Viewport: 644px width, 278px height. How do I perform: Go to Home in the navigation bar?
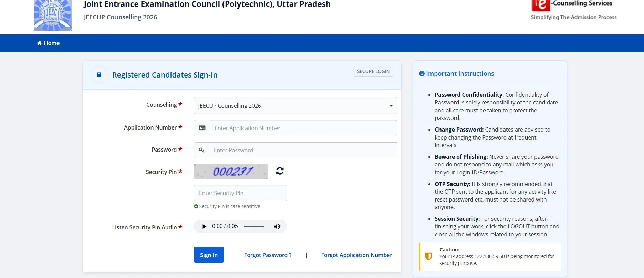[x=48, y=43]
